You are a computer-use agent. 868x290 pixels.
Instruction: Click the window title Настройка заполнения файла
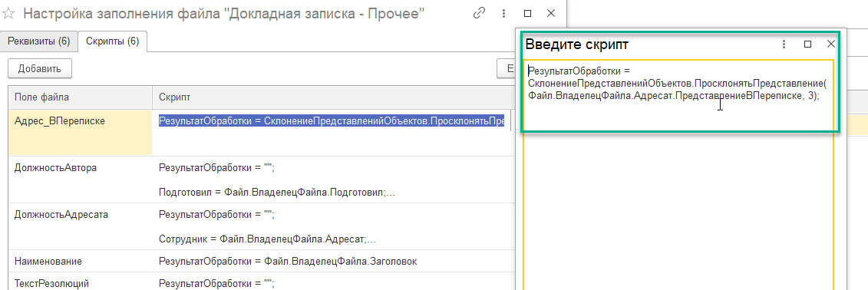coord(223,14)
